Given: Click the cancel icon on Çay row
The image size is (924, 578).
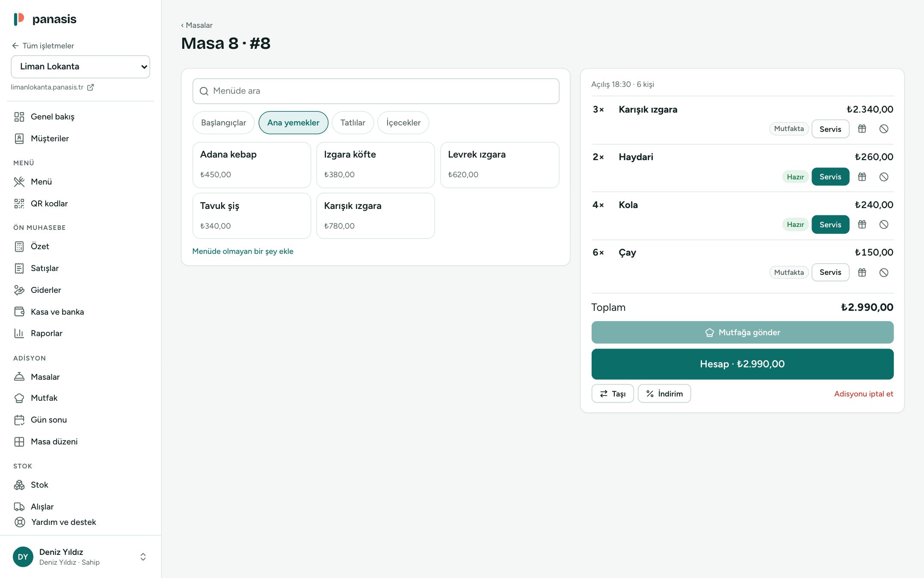Looking at the screenshot, I should coord(884,272).
